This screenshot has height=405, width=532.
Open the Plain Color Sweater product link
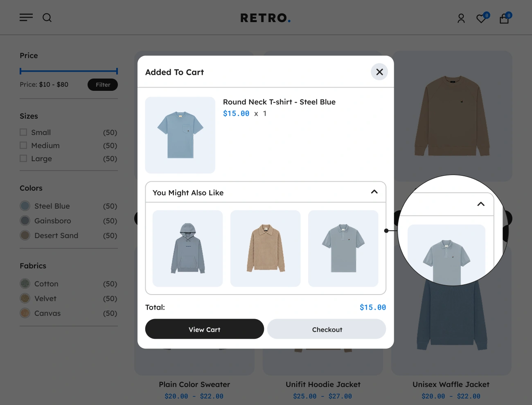tap(194, 385)
